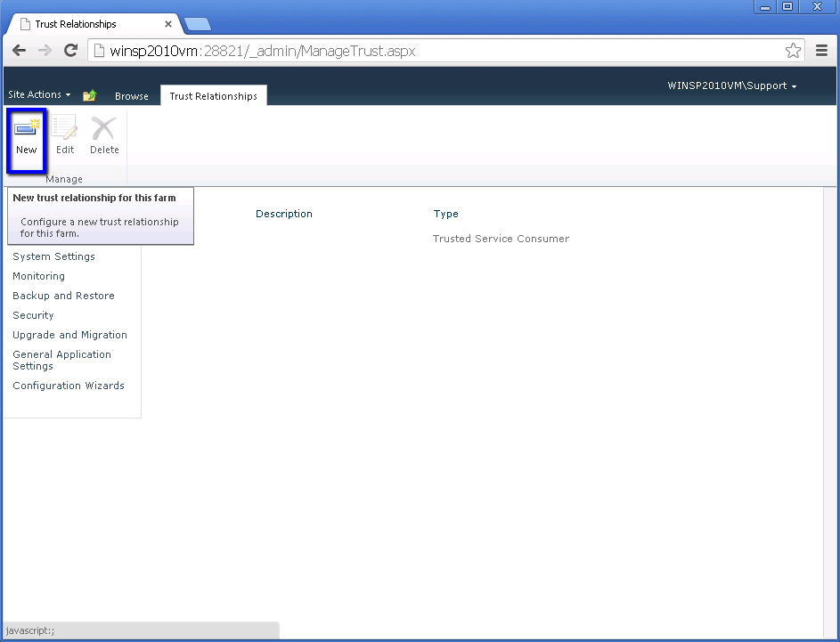The height and width of the screenshot is (642, 840).
Task: Switch to the Browse ribbon tab
Action: 132,96
